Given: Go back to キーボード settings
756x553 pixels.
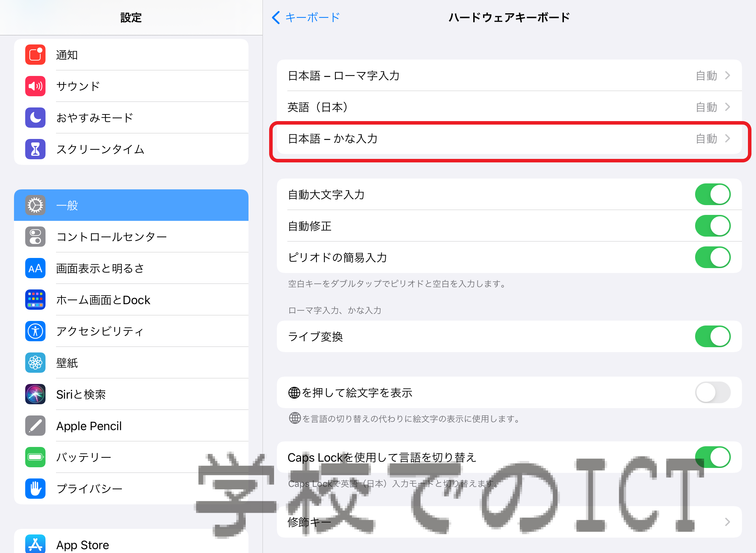Looking at the screenshot, I should 306,17.
